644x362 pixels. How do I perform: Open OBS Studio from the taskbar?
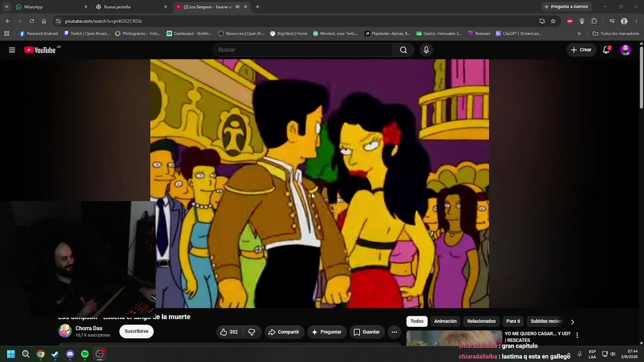[100, 354]
